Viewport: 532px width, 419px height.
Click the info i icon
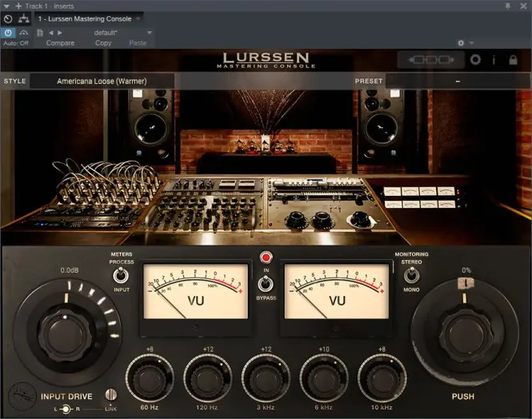[x=494, y=60]
